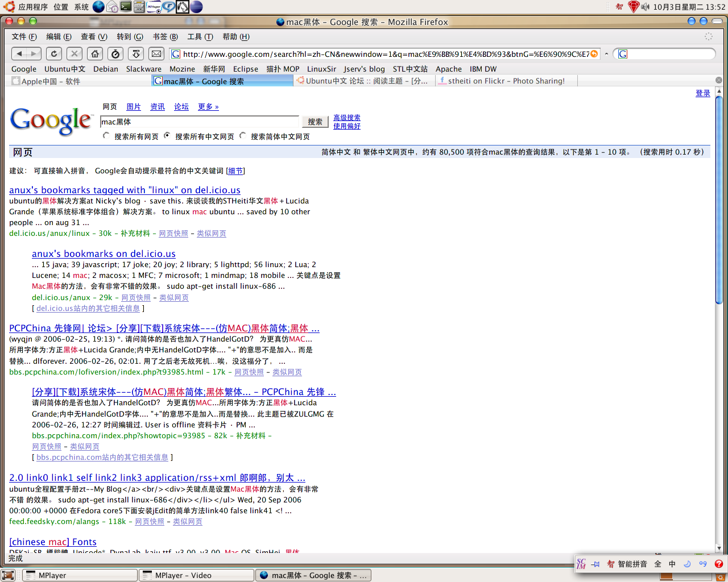Close the current tab with gray X

pos(719,81)
